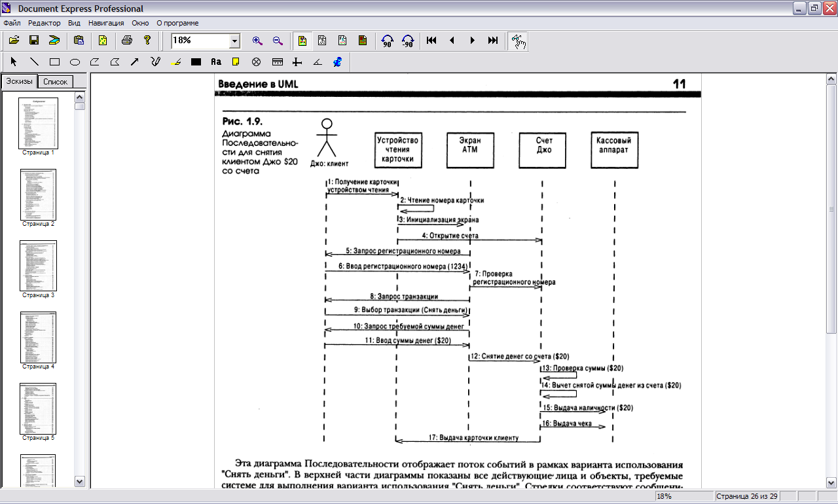
Task: Select the Rectangle drawing tool
Action: pos(54,62)
